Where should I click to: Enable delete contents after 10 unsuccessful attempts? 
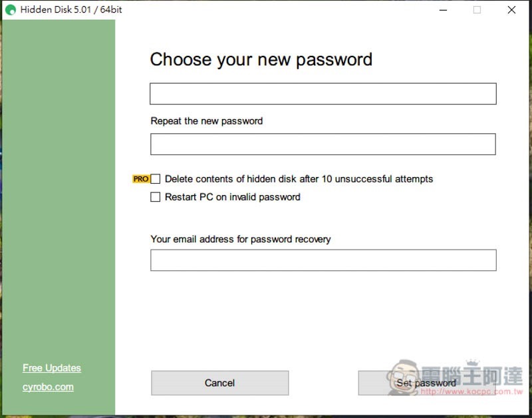point(156,179)
